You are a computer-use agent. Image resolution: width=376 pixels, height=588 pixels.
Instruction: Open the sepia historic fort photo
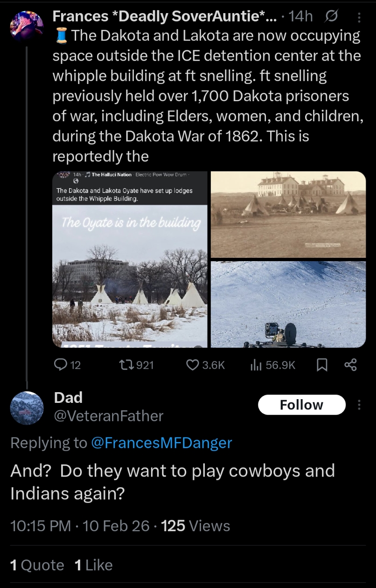coord(288,214)
